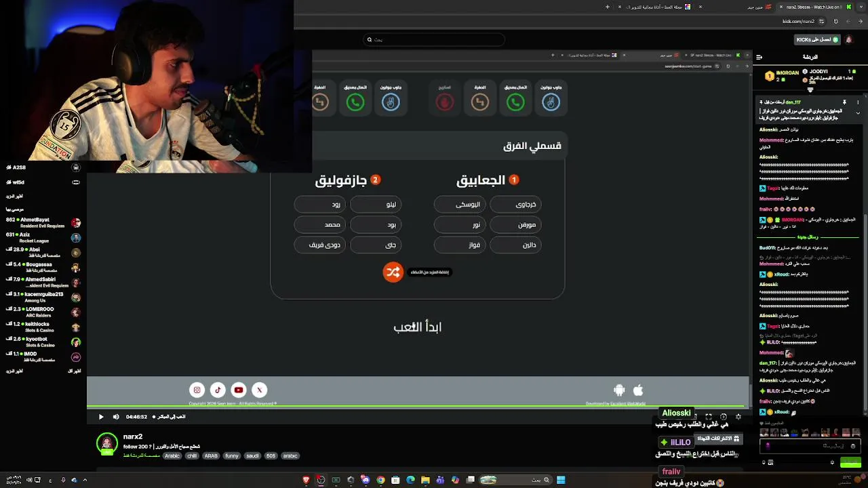Click the 'ابدأ اللعب' start game button
Image resolution: width=868 pixels, height=488 pixels.
pos(418,327)
